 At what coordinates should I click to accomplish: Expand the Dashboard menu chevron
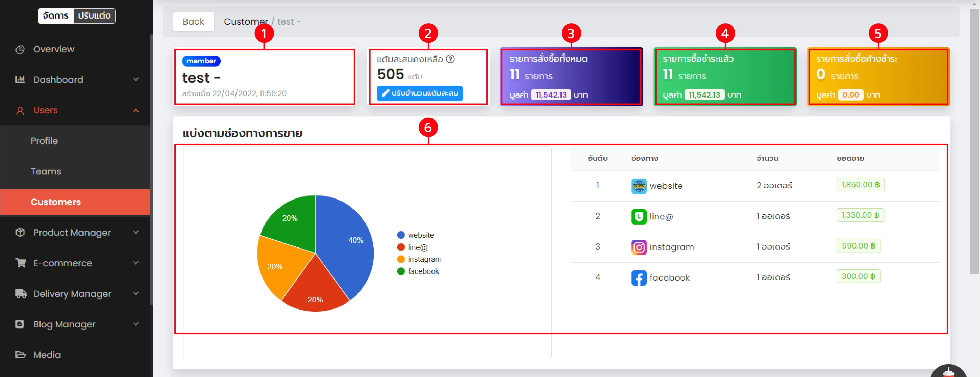136,80
